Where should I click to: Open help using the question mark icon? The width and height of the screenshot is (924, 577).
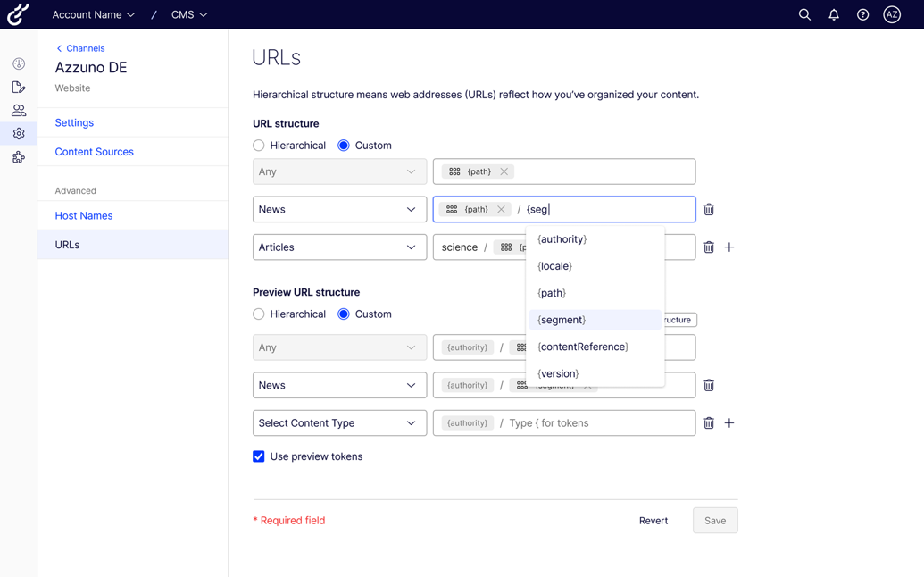(862, 14)
